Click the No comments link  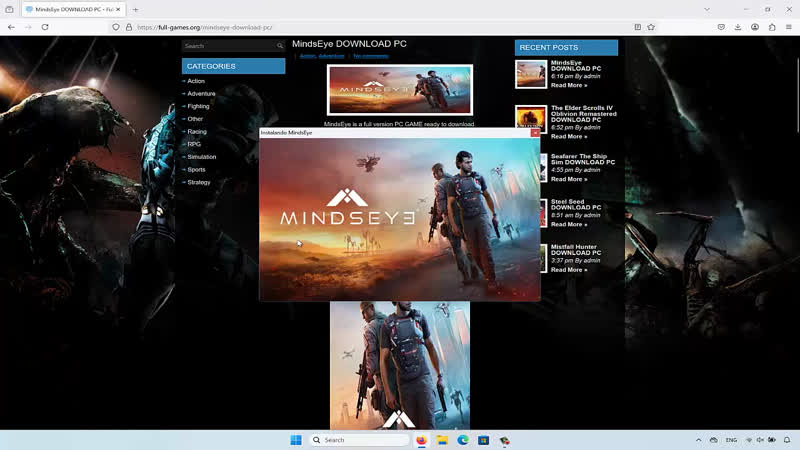click(371, 56)
